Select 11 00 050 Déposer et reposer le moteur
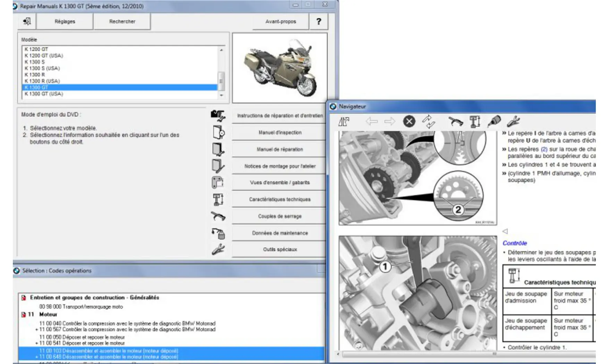 [x=82, y=337]
